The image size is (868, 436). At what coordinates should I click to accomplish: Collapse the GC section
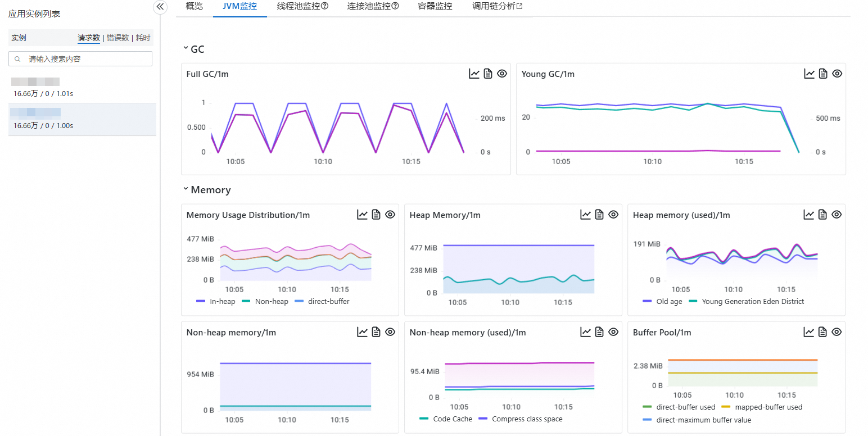click(x=186, y=49)
